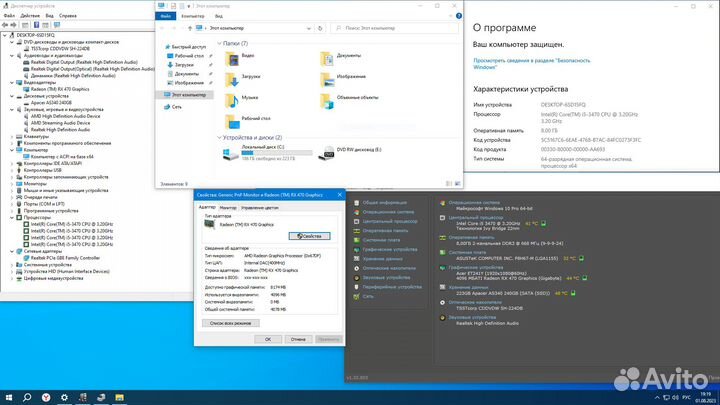720x405 pixels.
Task: Click the Windows Start button
Action: point(9,397)
